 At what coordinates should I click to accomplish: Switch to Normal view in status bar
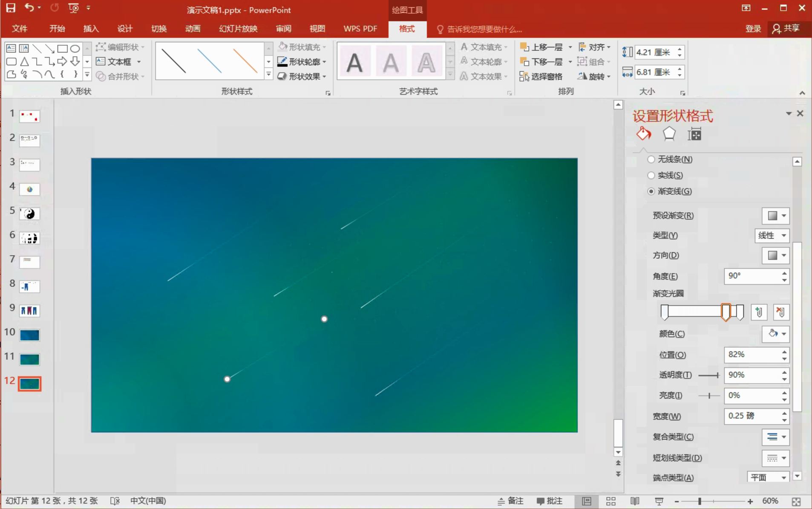pyautogui.click(x=587, y=501)
